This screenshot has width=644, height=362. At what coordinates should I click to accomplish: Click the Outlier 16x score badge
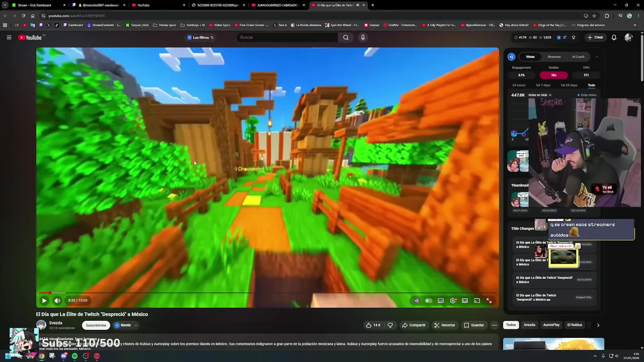(x=553, y=75)
